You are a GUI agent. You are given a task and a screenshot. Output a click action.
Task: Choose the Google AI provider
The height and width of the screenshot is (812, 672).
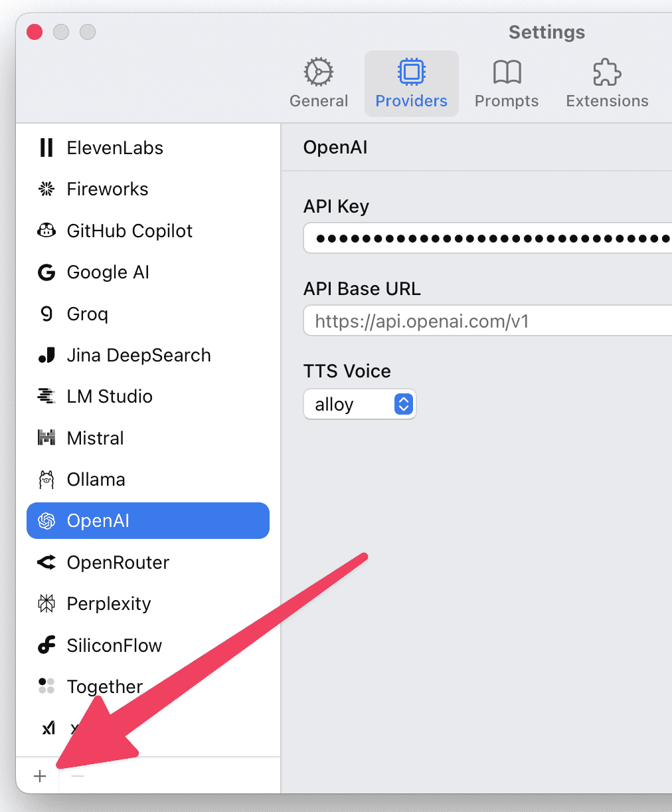click(x=148, y=272)
